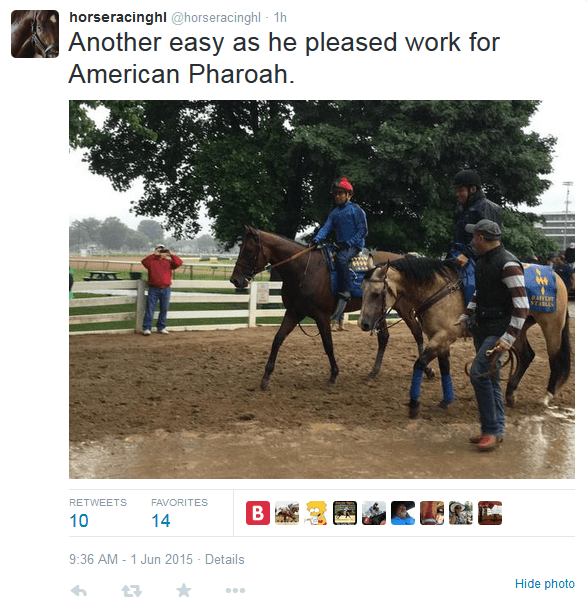
Task: View the 10 retweets count
Action: click(79, 520)
